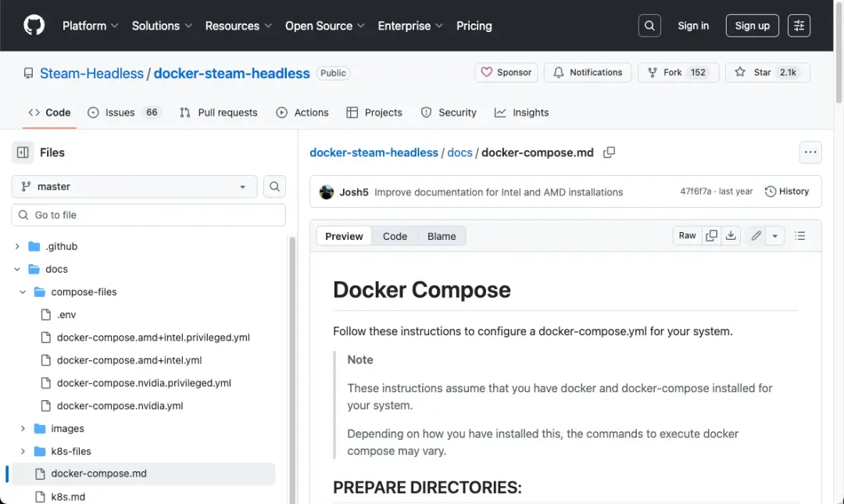The image size is (844, 504).
Task: Open the file finder search in the sidebar
Action: [274, 187]
